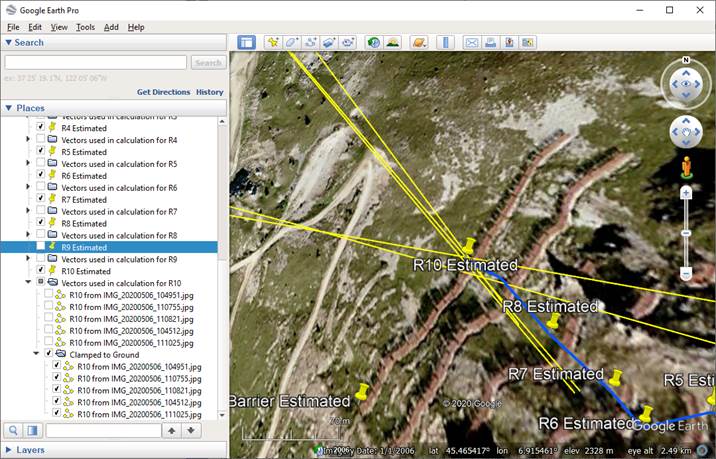Open Get Directions link
716x459 pixels.
(x=163, y=92)
